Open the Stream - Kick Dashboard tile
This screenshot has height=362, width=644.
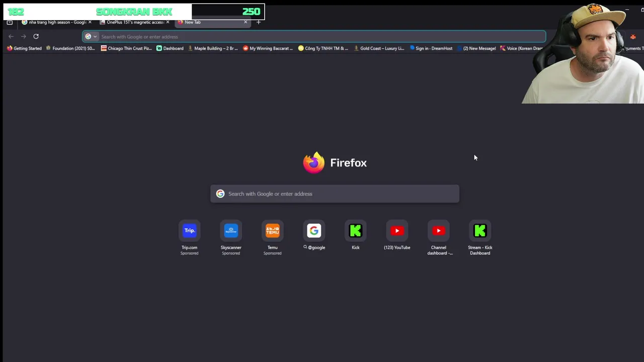coord(480,231)
